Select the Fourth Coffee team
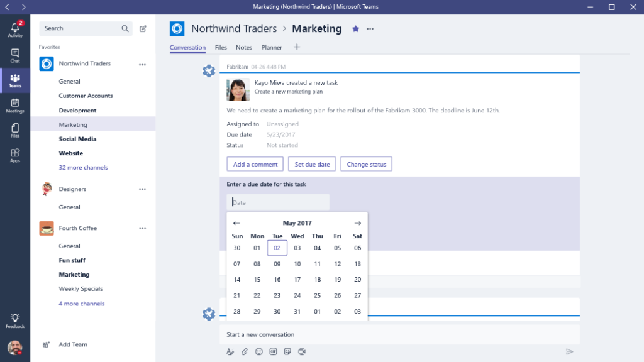 point(78,228)
